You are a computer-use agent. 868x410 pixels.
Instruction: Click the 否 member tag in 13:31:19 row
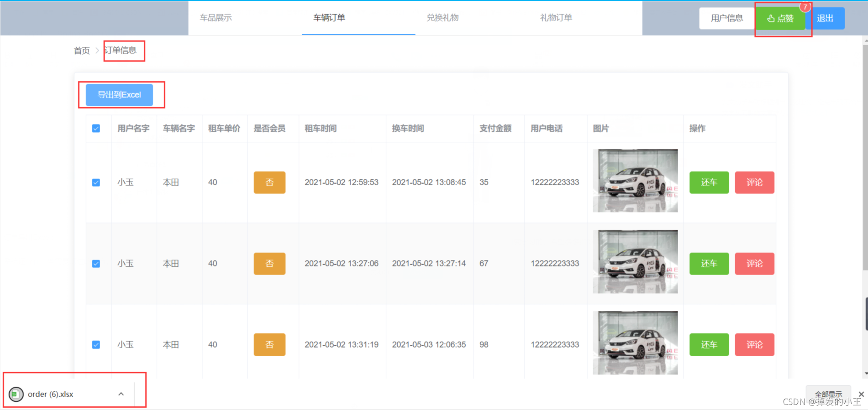(269, 345)
